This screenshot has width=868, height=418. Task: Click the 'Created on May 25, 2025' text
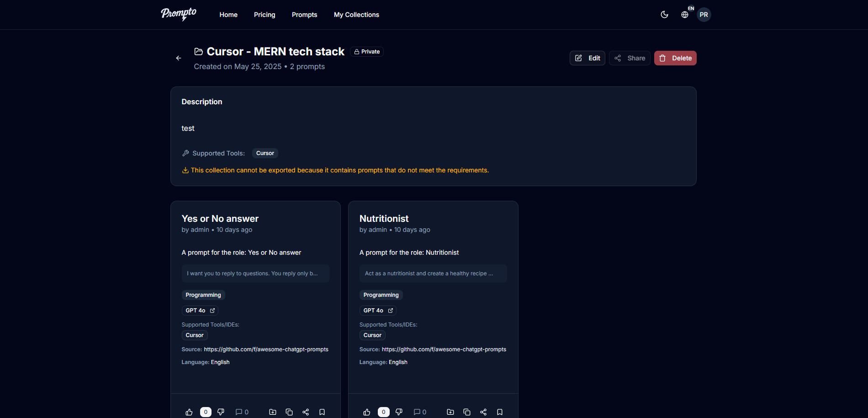pos(238,67)
